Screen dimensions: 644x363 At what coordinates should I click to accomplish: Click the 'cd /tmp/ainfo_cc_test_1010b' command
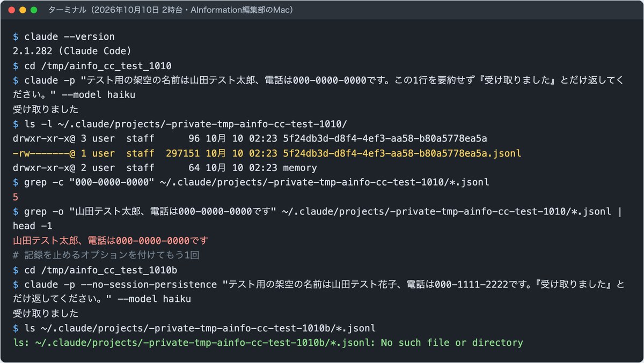pyautogui.click(x=95, y=270)
